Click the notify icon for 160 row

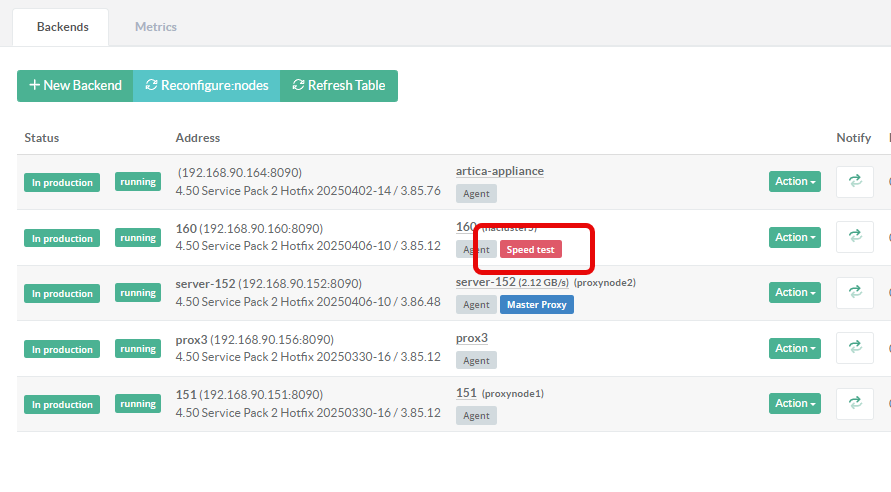854,237
